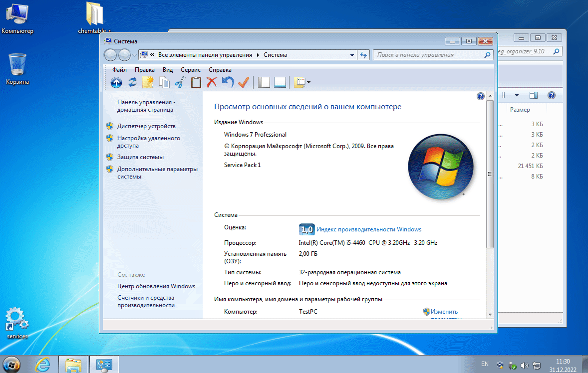Click the blue Undo arrow toolbar icon
Image resolution: width=588 pixels, height=373 pixels.
228,82
